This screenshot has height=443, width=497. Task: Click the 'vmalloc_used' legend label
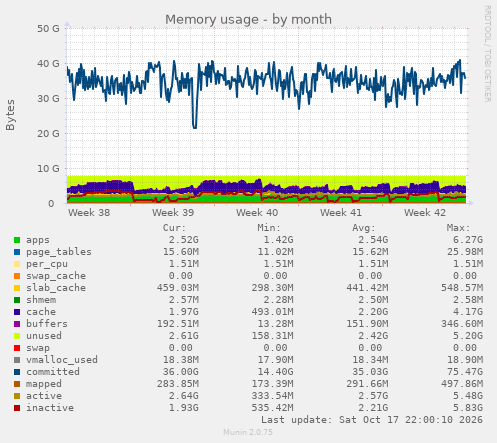[x=62, y=360]
